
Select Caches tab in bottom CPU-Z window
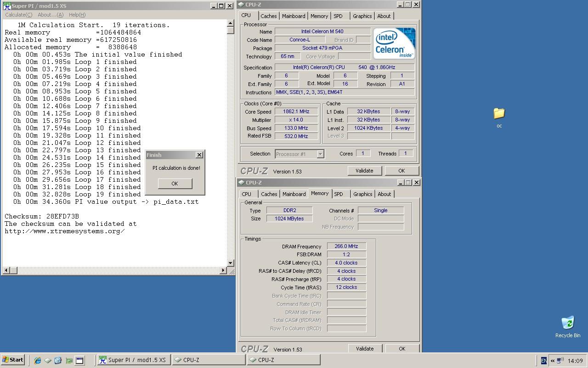coord(269,194)
